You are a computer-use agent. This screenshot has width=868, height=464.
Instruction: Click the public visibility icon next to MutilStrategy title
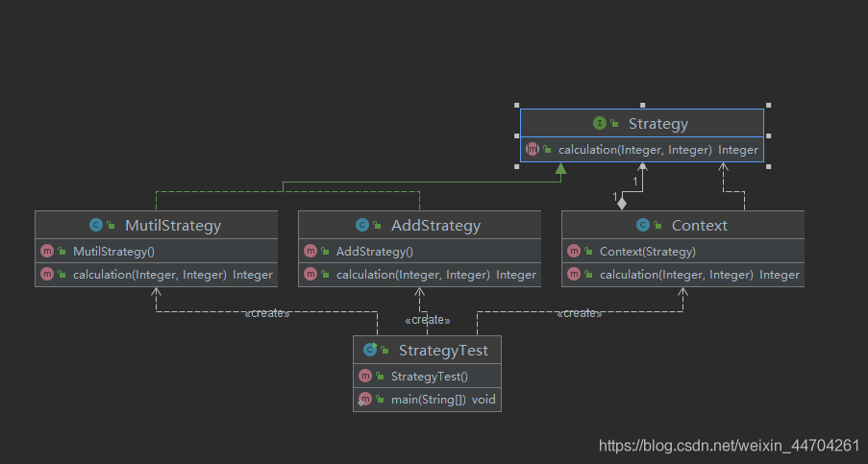111,225
